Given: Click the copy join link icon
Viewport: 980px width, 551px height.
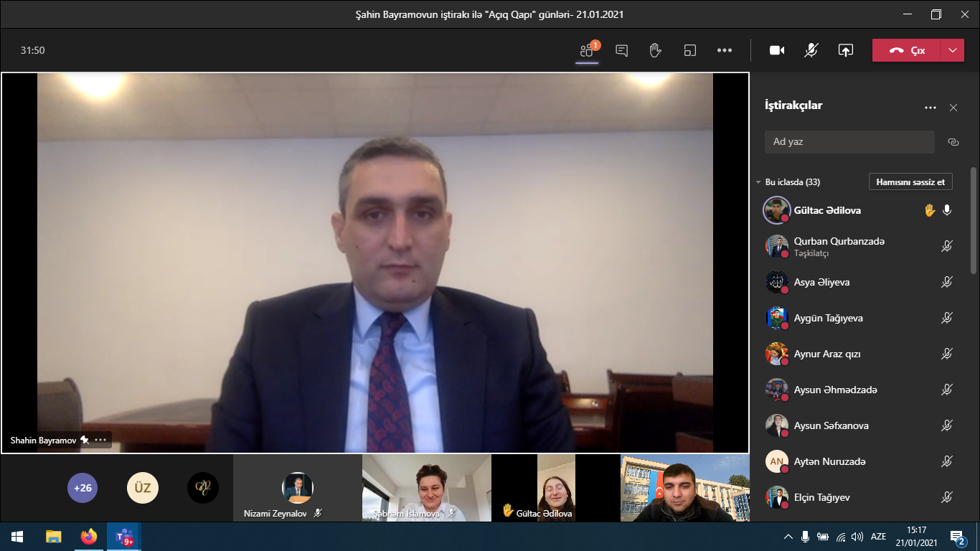Looking at the screenshot, I should pos(953,142).
